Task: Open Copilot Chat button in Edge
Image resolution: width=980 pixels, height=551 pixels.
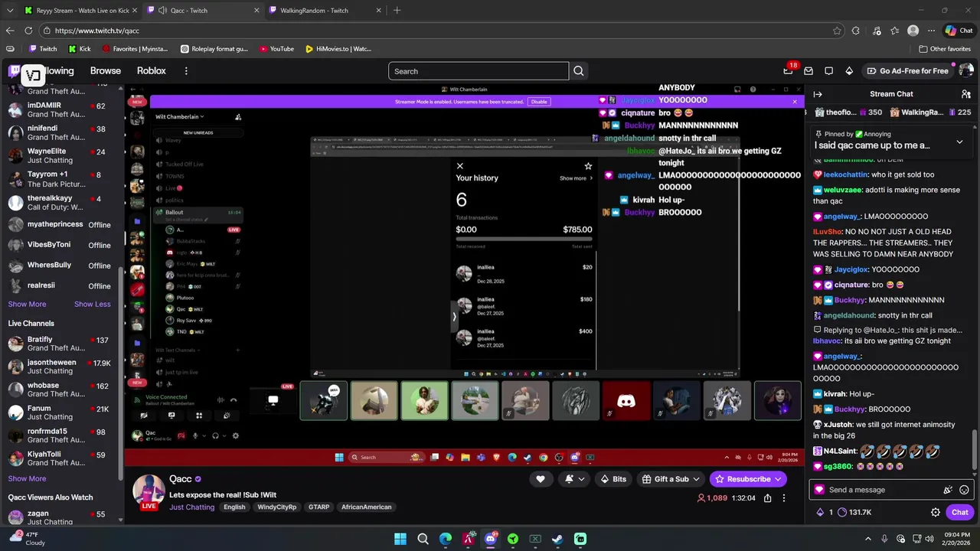Action: pos(959,31)
